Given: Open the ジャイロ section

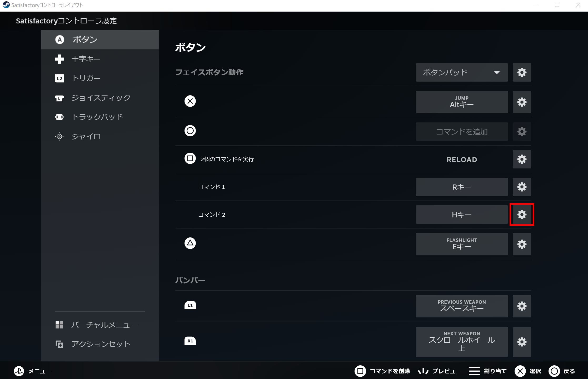Looking at the screenshot, I should pyautogui.click(x=100, y=136).
